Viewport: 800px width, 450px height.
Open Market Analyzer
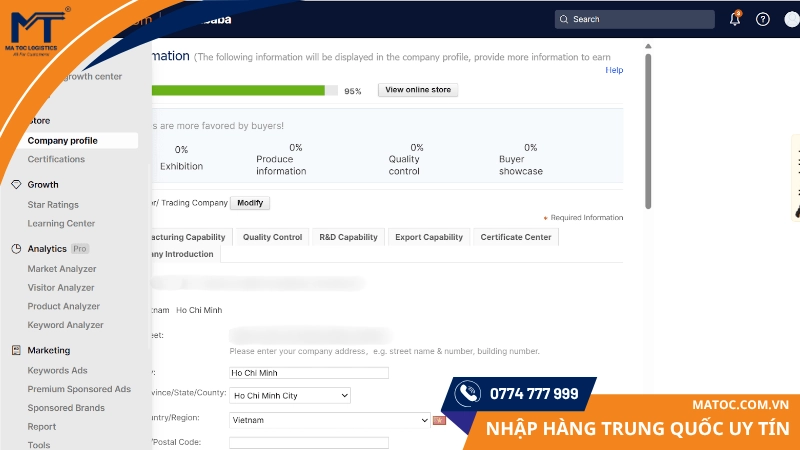(x=62, y=269)
